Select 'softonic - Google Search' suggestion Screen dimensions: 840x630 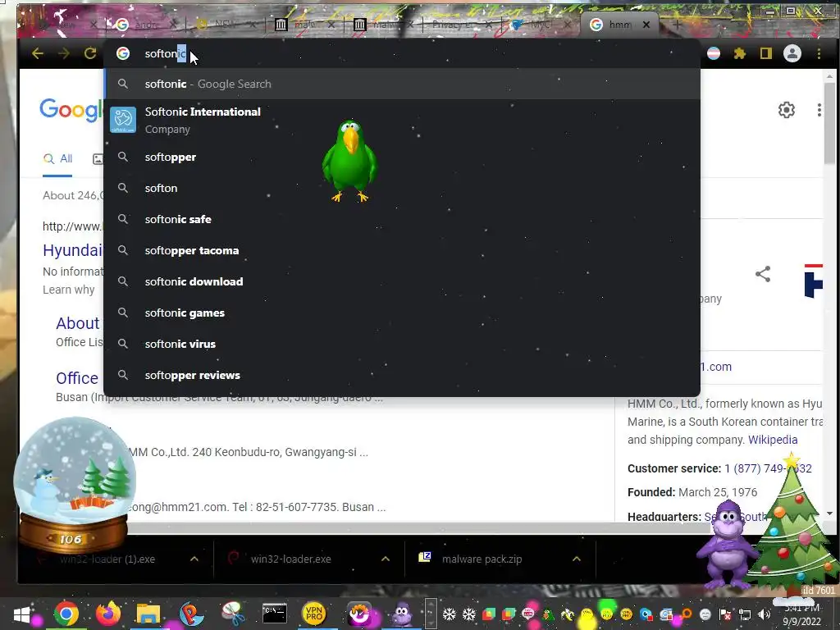402,84
